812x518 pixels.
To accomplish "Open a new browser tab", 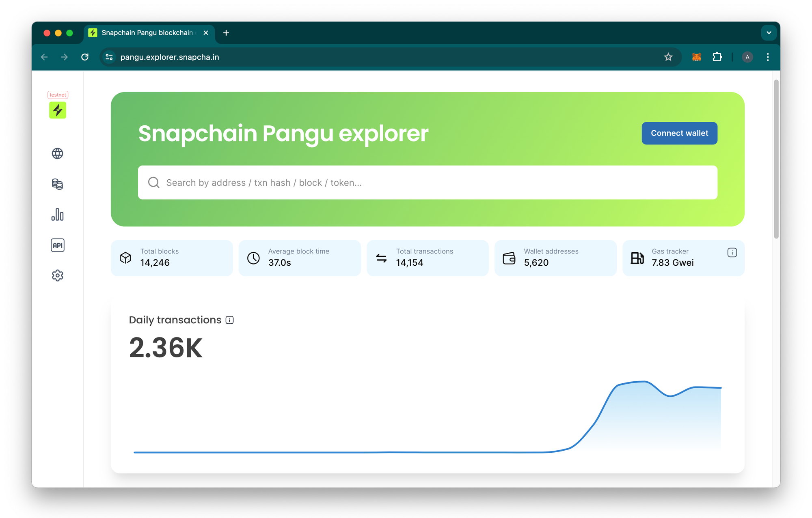I will click(226, 33).
